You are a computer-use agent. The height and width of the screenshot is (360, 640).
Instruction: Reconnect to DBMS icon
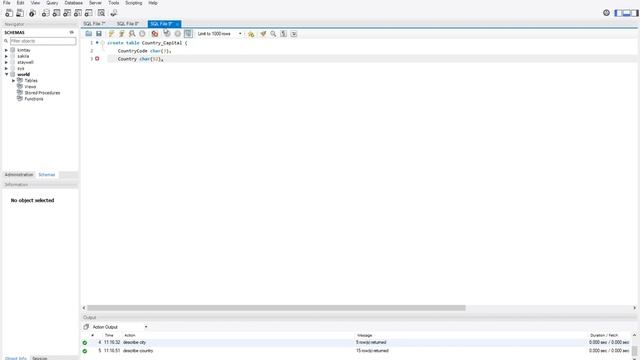pyautogui.click(x=114, y=13)
